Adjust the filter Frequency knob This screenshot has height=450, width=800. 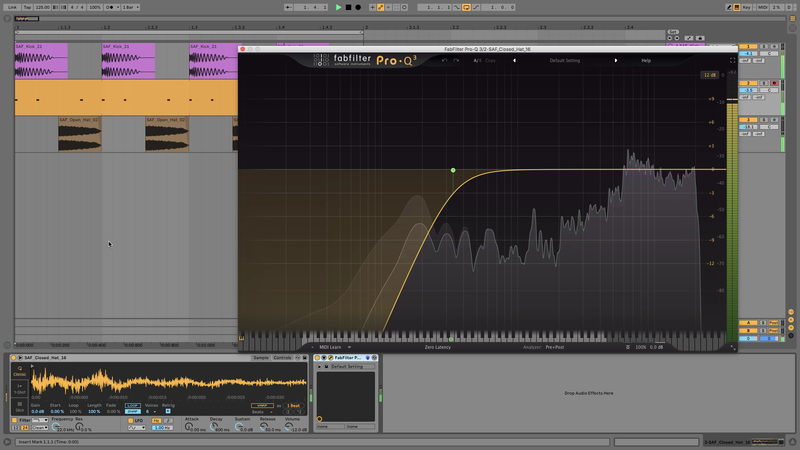click(x=56, y=426)
